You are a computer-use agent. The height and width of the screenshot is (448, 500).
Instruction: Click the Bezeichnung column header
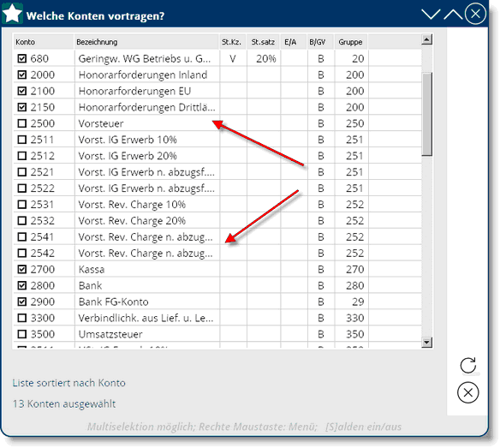pos(146,42)
